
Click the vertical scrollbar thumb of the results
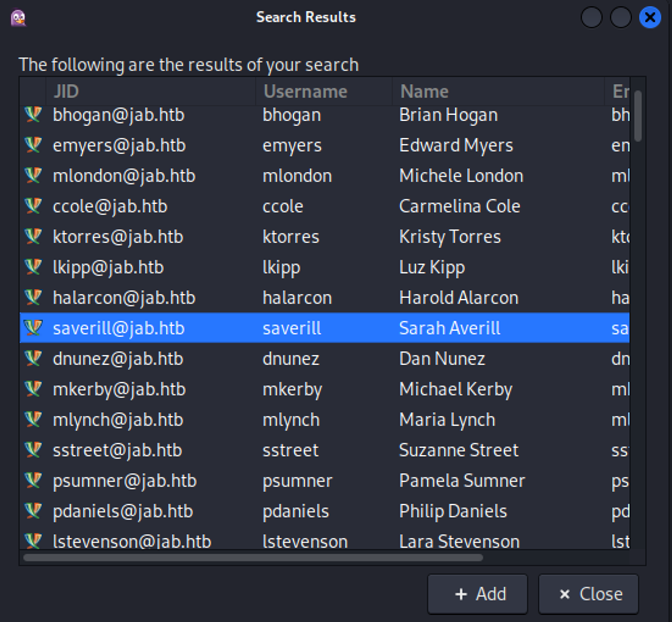pos(638,116)
